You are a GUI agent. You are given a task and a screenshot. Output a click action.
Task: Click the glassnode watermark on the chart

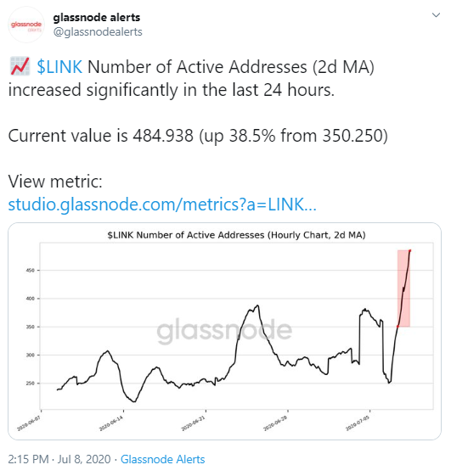[x=224, y=331]
